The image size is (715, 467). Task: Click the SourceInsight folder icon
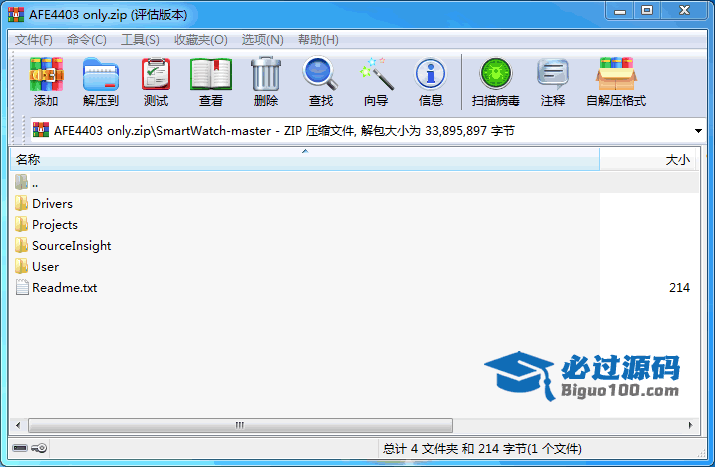click(21, 245)
